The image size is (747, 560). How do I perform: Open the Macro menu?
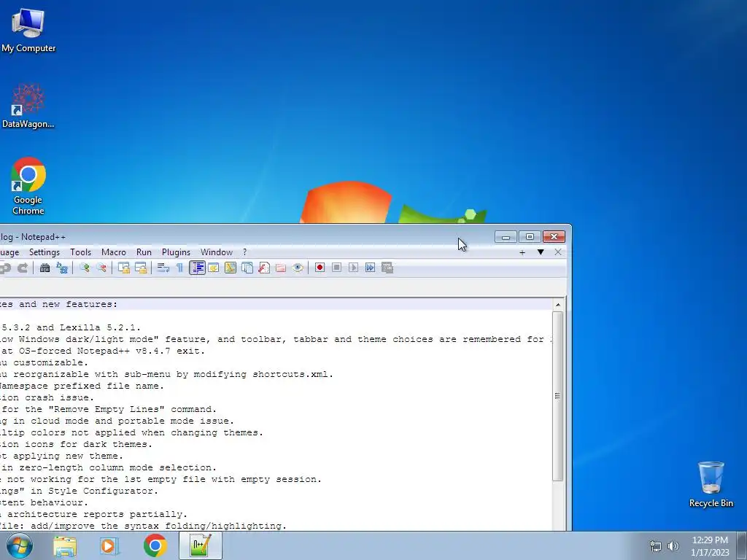113,252
